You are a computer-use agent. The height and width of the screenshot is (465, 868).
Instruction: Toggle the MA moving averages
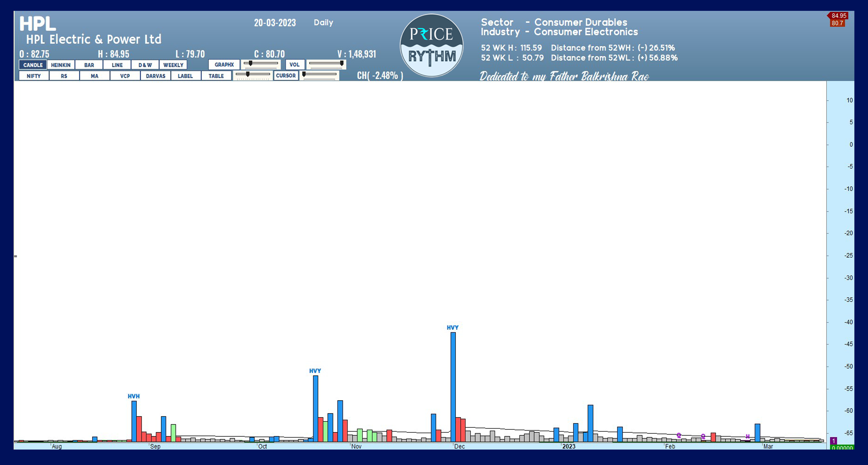(95, 76)
